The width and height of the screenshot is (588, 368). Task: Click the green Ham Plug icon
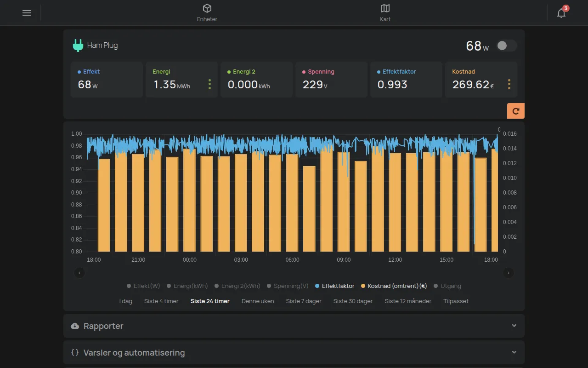tap(78, 46)
